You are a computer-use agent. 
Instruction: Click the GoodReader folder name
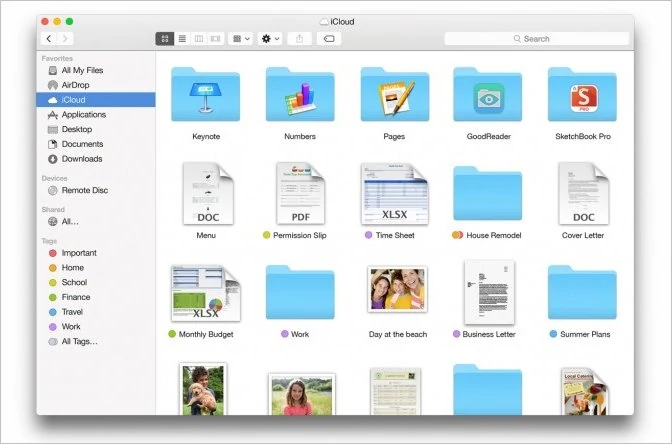pyautogui.click(x=489, y=136)
